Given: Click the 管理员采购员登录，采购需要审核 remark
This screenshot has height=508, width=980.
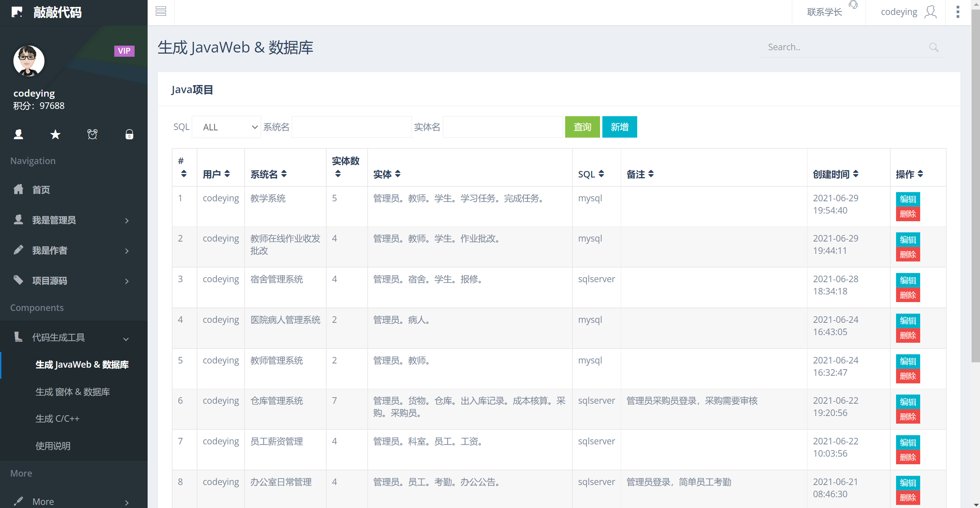Looking at the screenshot, I should pyautogui.click(x=692, y=401).
